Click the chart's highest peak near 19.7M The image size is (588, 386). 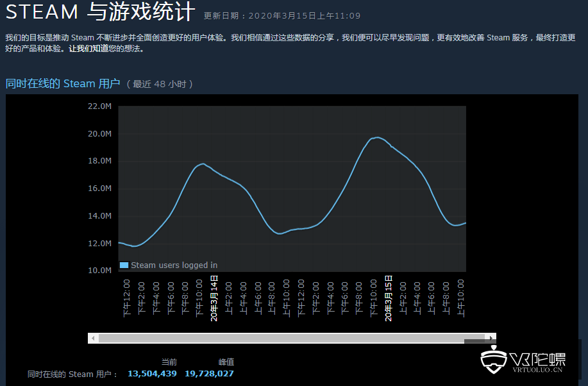coord(377,137)
